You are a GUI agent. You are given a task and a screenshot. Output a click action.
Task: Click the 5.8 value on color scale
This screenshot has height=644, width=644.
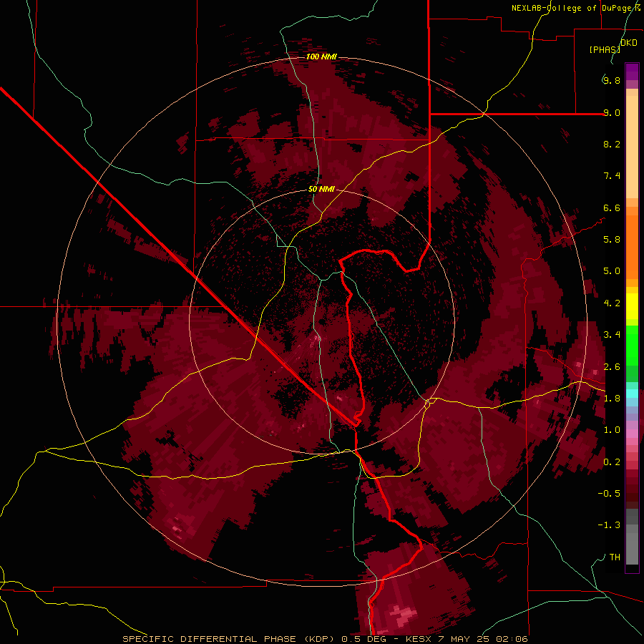pyautogui.click(x=612, y=240)
